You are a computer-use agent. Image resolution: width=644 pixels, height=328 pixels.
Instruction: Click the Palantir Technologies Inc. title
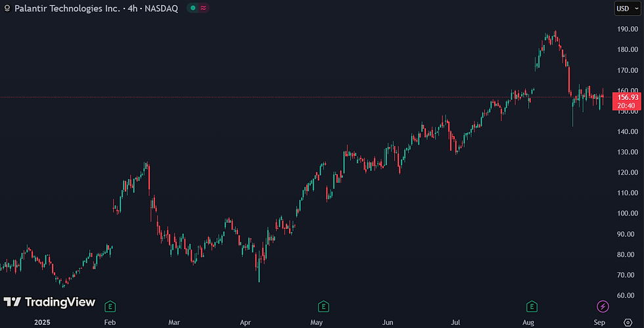click(67, 9)
